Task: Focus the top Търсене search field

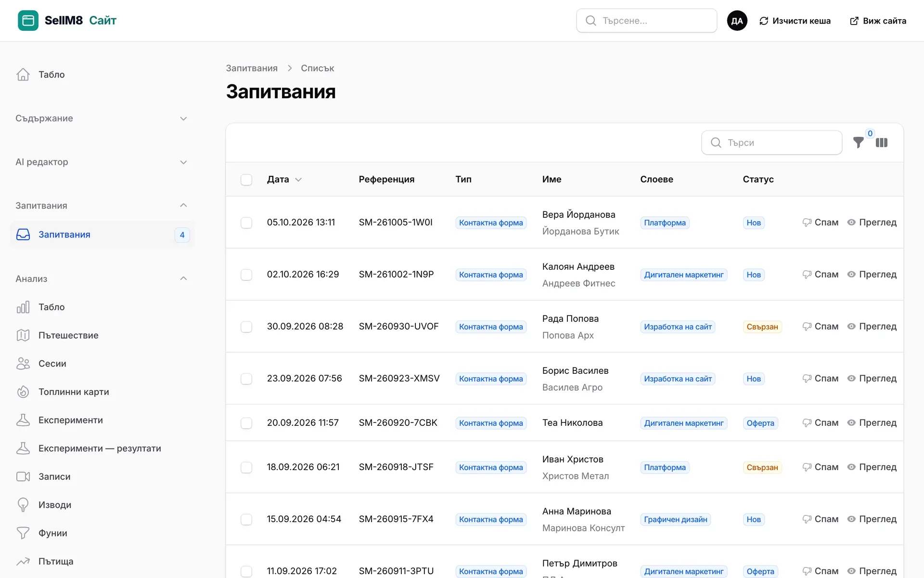Action: [x=646, y=21]
